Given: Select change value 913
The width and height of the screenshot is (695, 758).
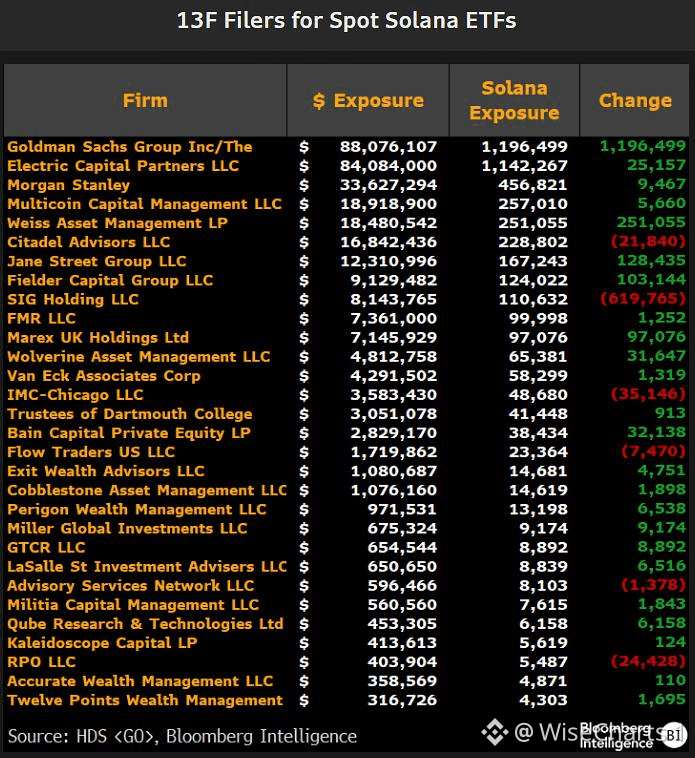Looking at the screenshot, I should (x=670, y=413).
